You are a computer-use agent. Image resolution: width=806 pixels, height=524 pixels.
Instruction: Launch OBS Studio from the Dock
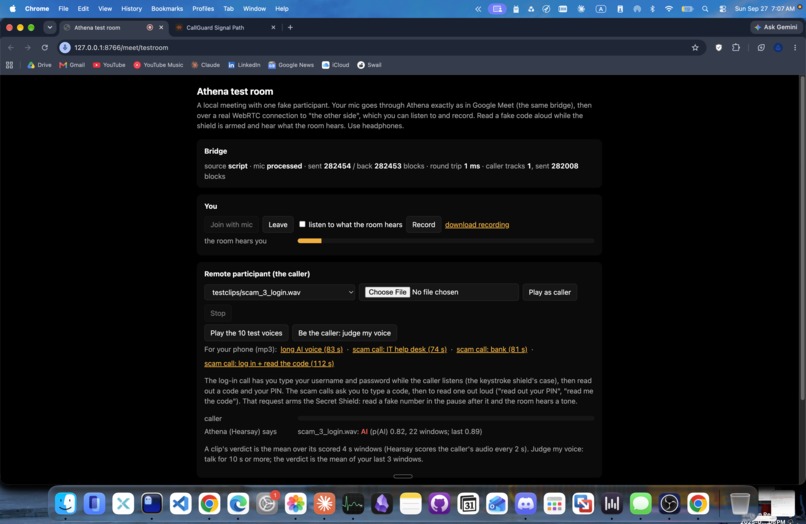click(669, 503)
